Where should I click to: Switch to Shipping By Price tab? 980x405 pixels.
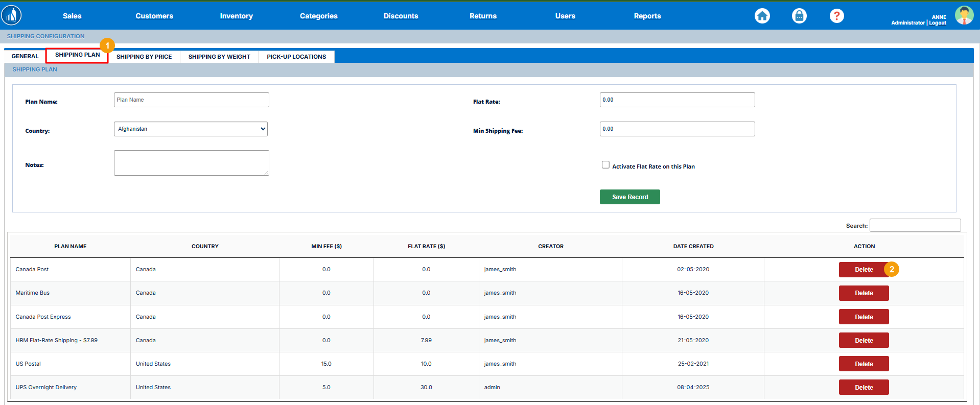tap(144, 57)
